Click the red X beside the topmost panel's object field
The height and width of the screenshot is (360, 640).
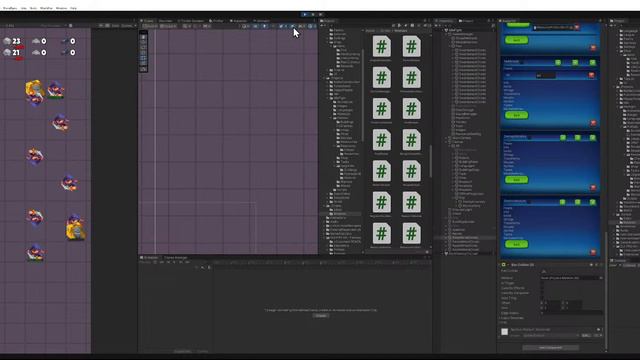[577, 27]
